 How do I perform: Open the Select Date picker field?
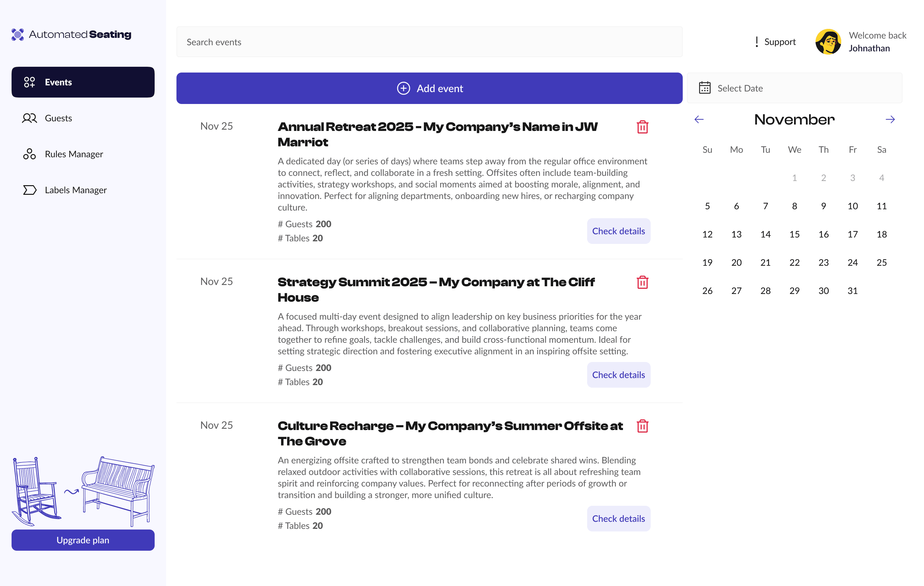[x=794, y=88]
